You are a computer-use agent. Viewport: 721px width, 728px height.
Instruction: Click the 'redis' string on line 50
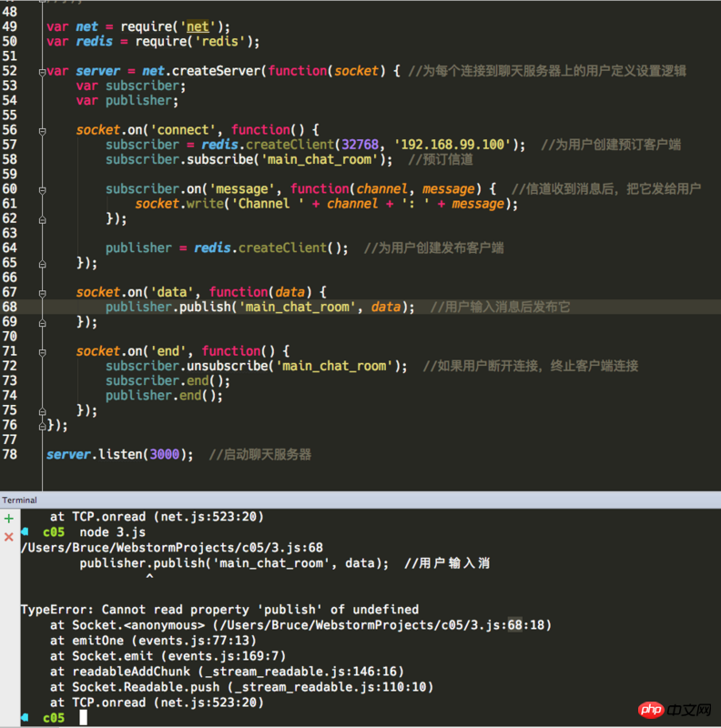[219, 41]
